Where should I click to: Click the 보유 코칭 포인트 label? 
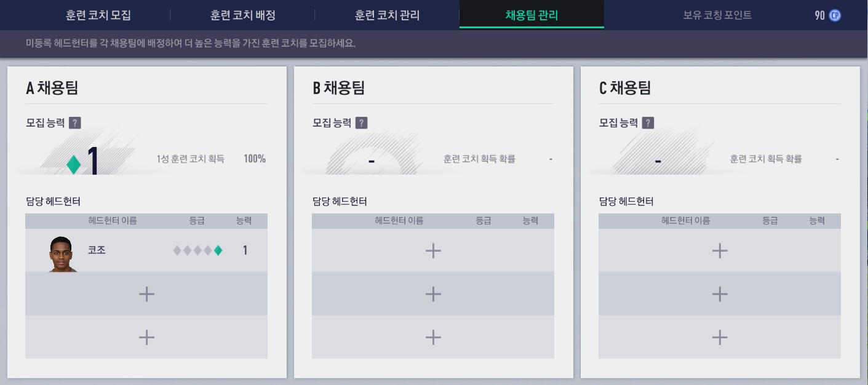tap(717, 15)
